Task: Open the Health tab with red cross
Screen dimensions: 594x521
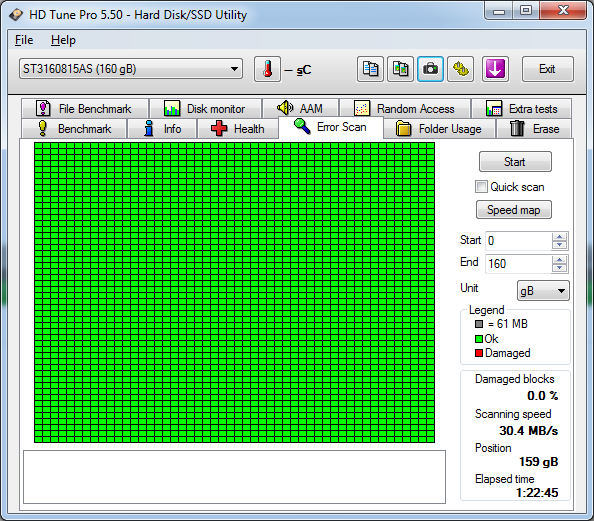Action: pyautogui.click(x=238, y=129)
